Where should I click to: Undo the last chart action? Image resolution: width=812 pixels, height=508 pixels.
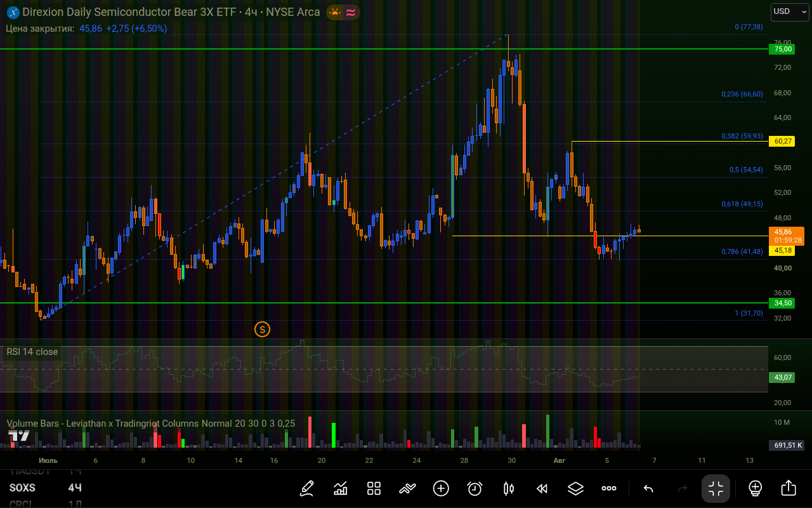click(x=648, y=488)
